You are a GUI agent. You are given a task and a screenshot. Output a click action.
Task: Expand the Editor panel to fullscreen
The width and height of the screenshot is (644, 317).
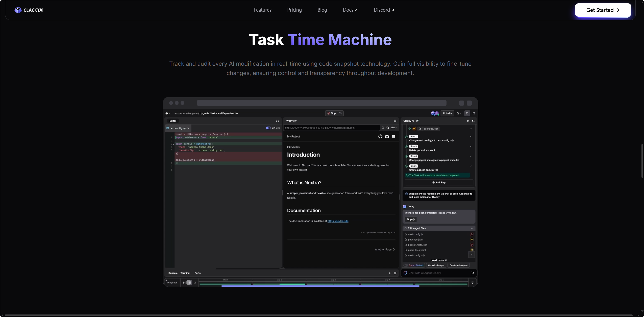click(277, 121)
